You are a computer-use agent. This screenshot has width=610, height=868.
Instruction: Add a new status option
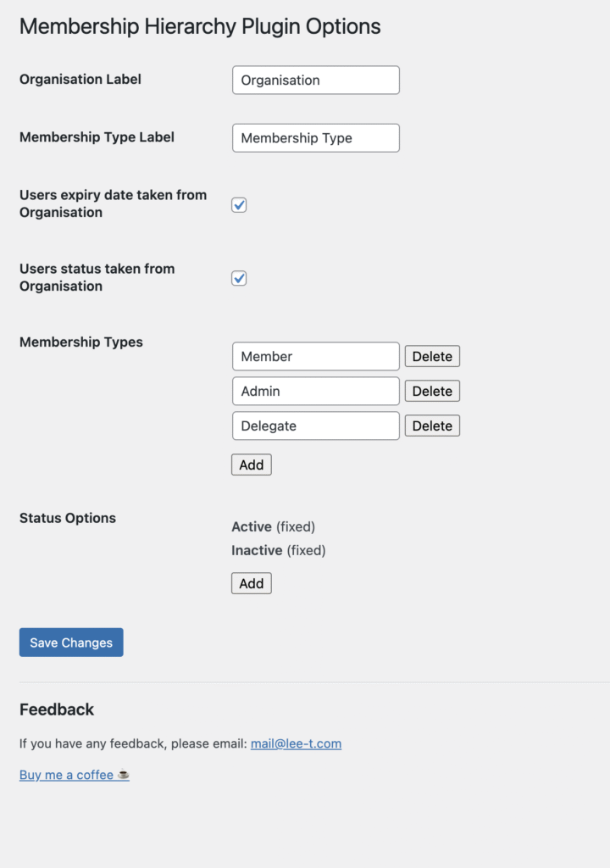252,583
